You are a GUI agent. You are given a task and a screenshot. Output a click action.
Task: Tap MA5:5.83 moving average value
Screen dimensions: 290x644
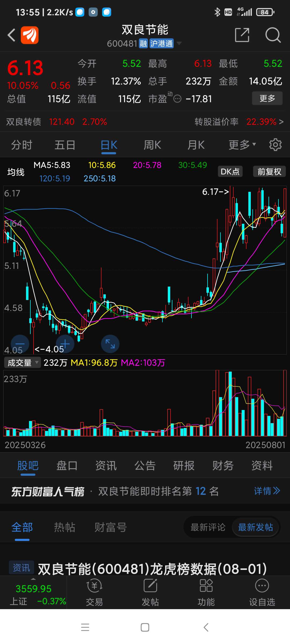coord(52,165)
